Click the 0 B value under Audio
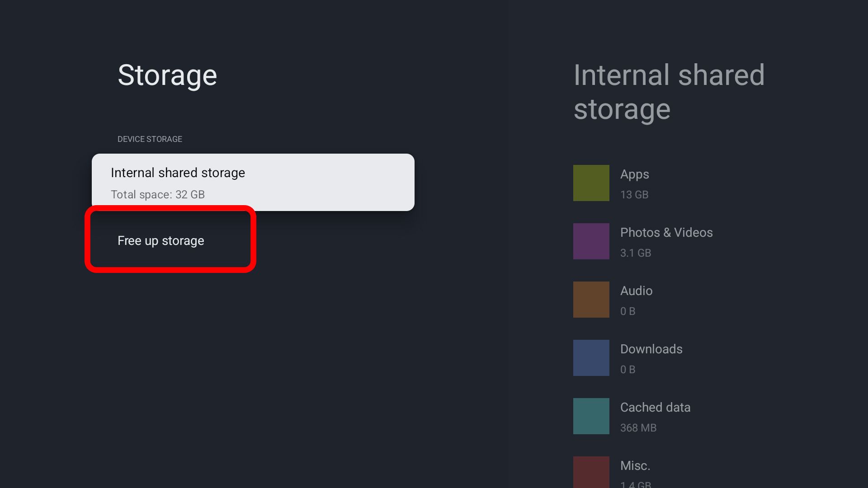Screen dimensions: 868x488 [x=627, y=311]
